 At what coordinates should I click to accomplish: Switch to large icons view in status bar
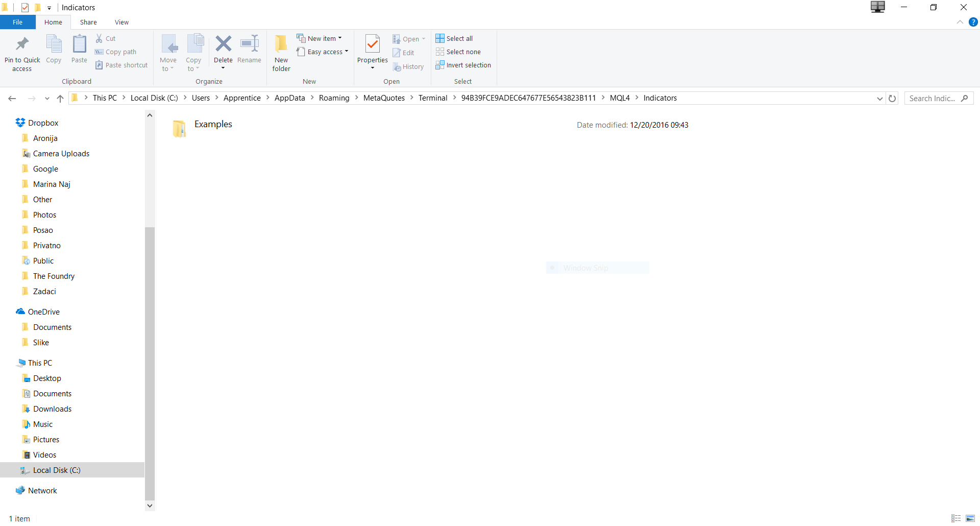pyautogui.click(x=970, y=518)
